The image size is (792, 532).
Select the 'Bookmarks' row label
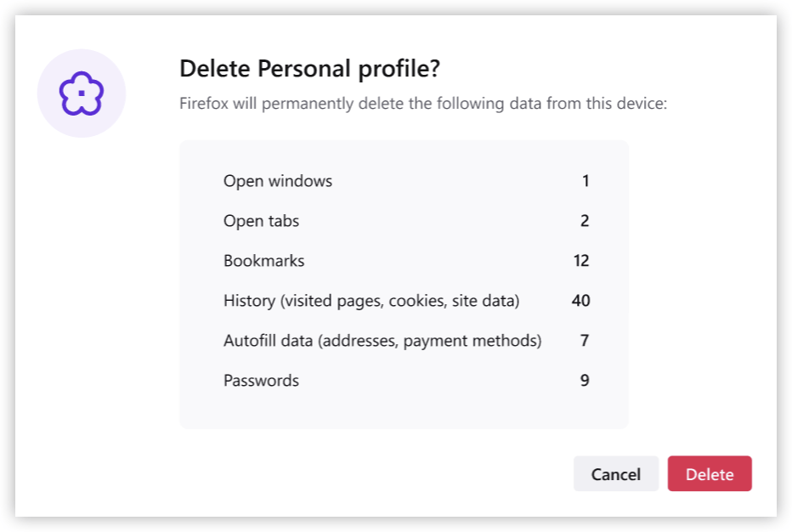(263, 261)
